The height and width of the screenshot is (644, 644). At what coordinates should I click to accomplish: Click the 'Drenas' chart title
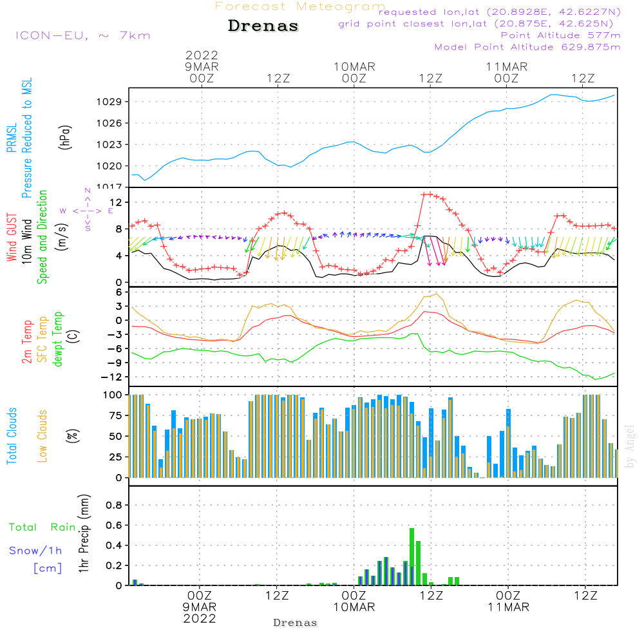tap(263, 26)
